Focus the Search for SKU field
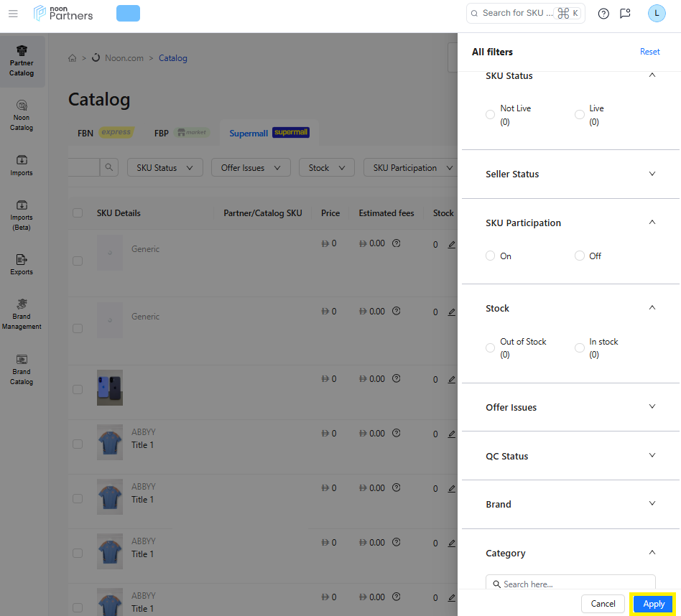This screenshot has width=681, height=616. pyautogui.click(x=526, y=14)
